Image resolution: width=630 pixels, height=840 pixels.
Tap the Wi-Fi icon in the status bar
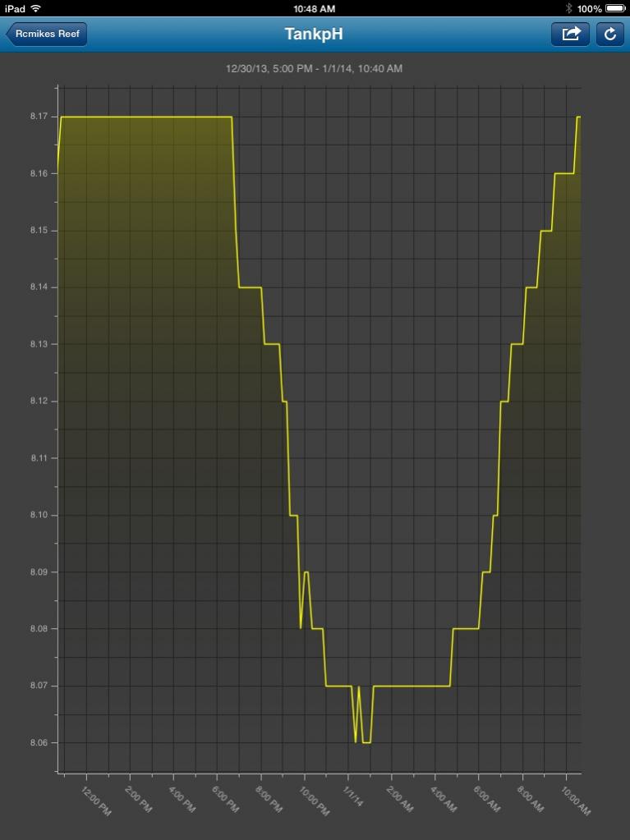click(36, 8)
